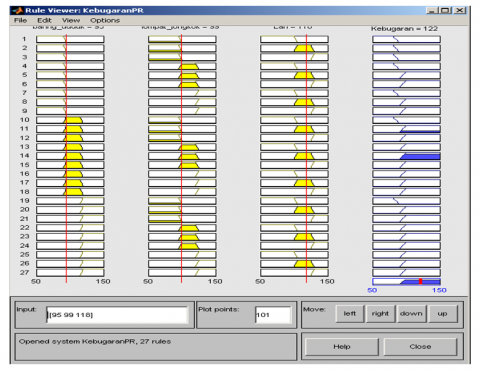Click the aggregated output plot with red centroid marker

click(406, 281)
